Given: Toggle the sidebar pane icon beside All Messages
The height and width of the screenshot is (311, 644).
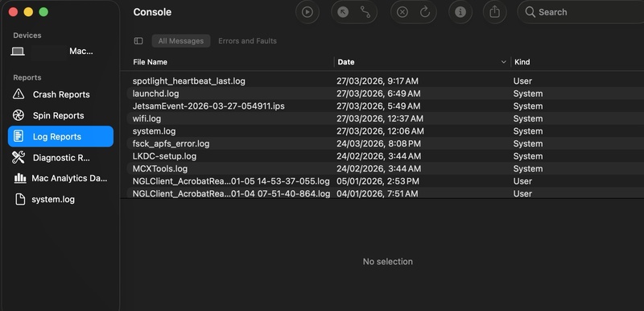Looking at the screenshot, I should point(138,40).
